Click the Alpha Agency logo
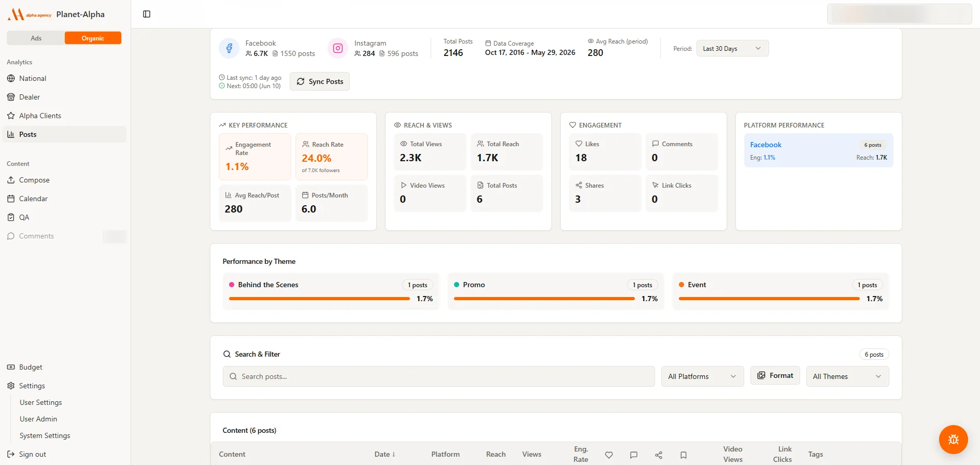This screenshot has width=980, height=465. (30, 15)
